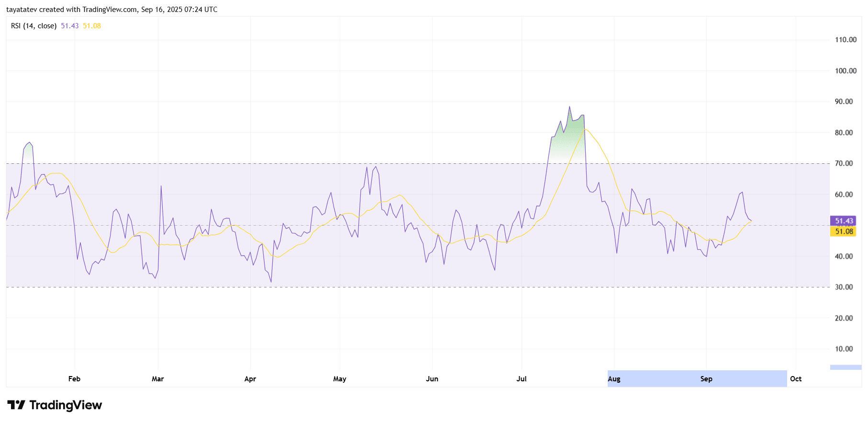Click the purple RSI value 51.43 in legend
The width and height of the screenshot is (868, 423).
(x=70, y=26)
